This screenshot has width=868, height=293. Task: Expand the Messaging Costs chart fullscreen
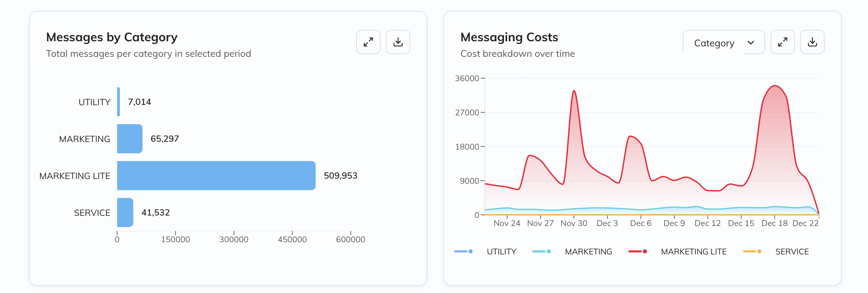[x=782, y=42]
